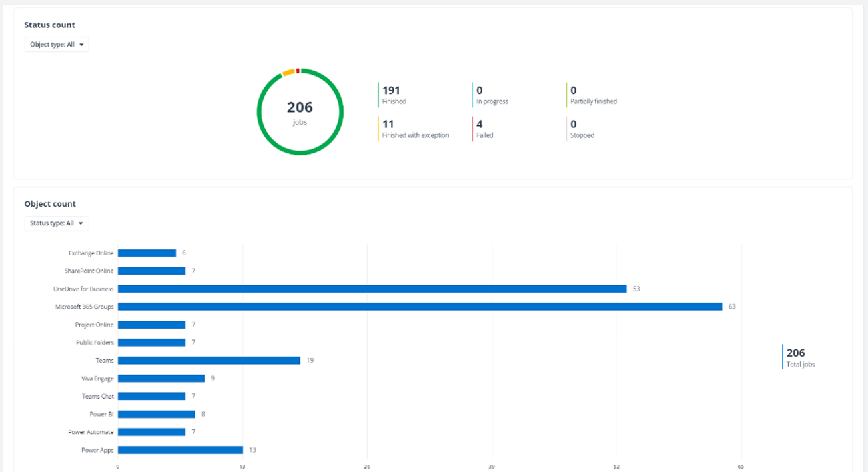Click the Status count section header
The height and width of the screenshot is (472, 868).
point(50,25)
